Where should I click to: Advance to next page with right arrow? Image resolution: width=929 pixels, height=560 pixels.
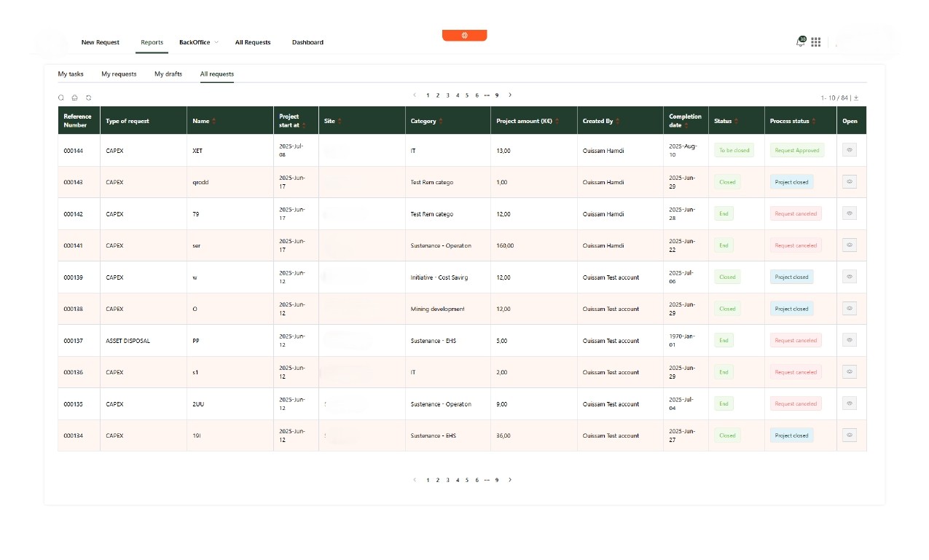510,95
